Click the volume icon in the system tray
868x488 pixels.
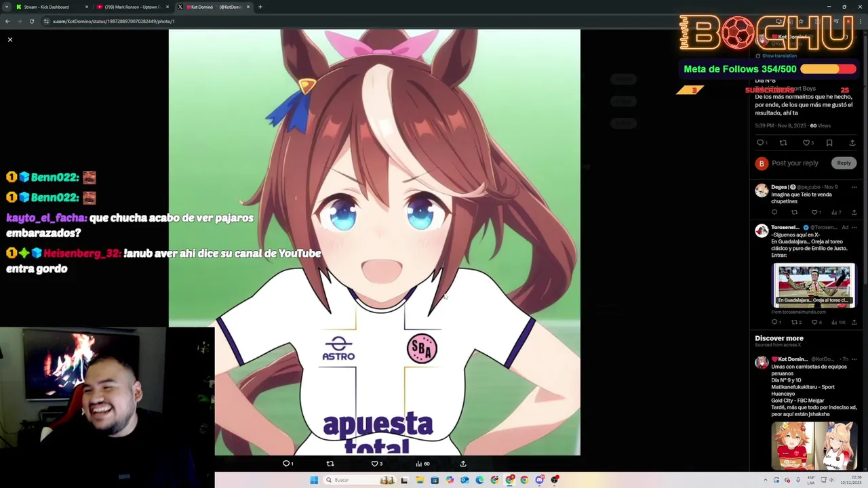pyautogui.click(x=831, y=480)
